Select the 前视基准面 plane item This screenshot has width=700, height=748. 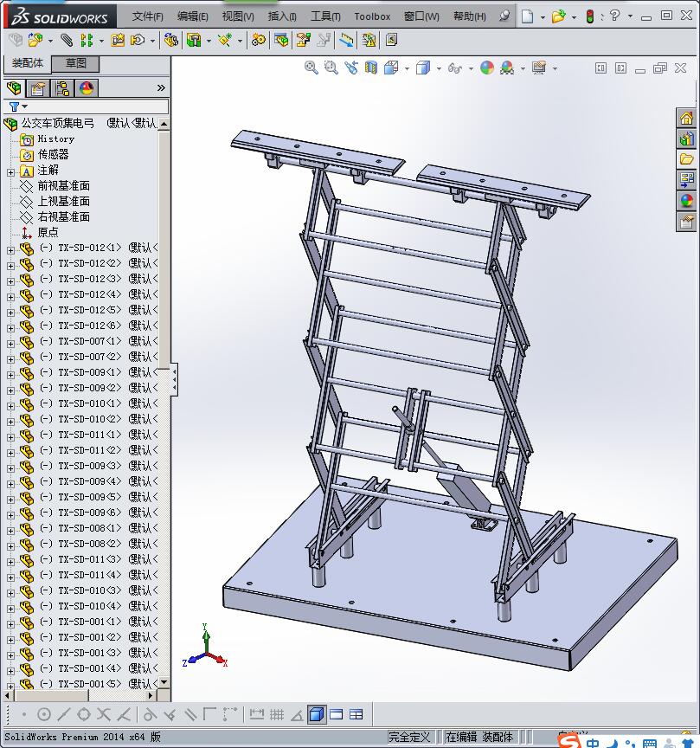pyautogui.click(x=63, y=185)
